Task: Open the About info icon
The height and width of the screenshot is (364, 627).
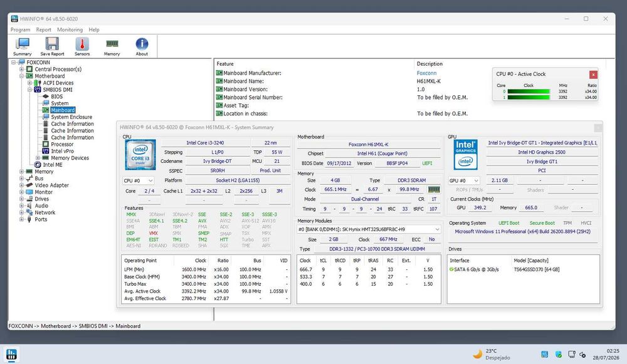Action: [142, 46]
